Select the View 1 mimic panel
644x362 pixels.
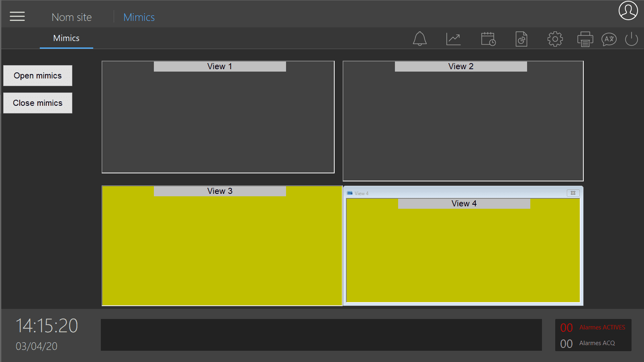click(x=218, y=121)
